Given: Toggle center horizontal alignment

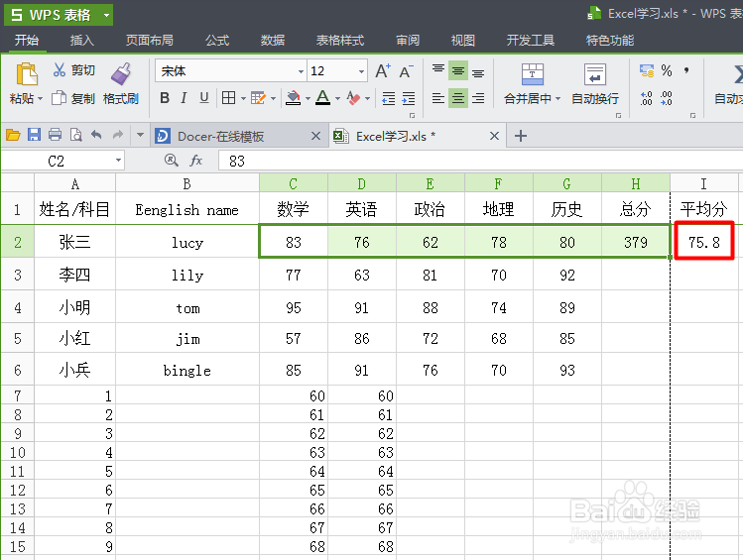Looking at the screenshot, I should coord(458,98).
